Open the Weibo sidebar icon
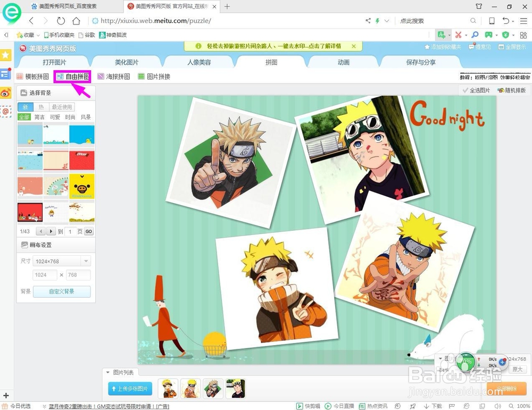The image size is (532, 410). pyautogui.click(x=5, y=93)
